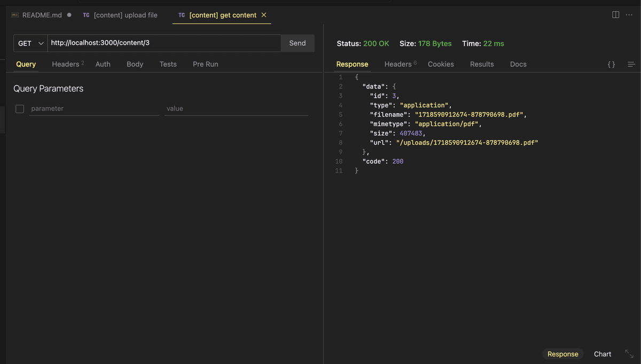Click the Time 22 ms text
641x364 pixels.
(x=483, y=44)
